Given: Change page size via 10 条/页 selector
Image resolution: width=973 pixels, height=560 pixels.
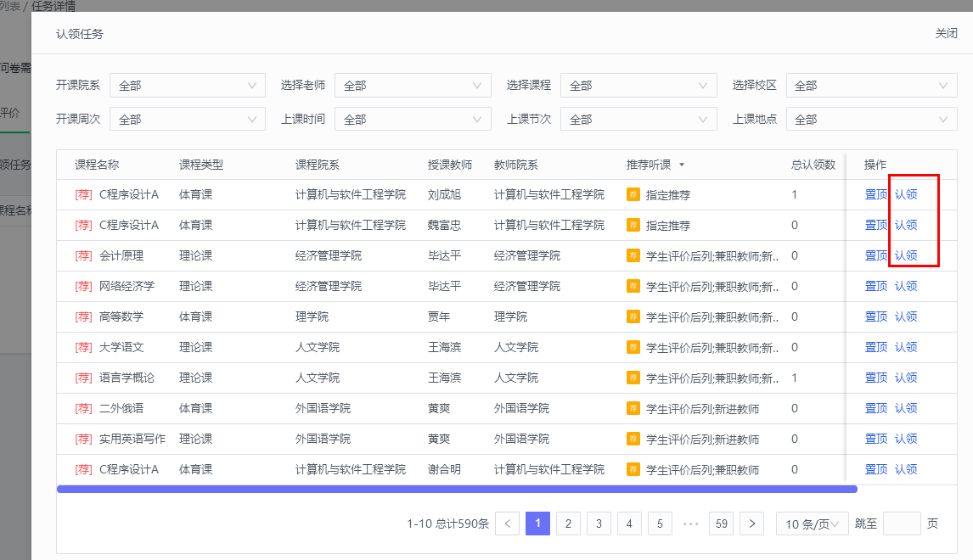Looking at the screenshot, I should (812, 524).
